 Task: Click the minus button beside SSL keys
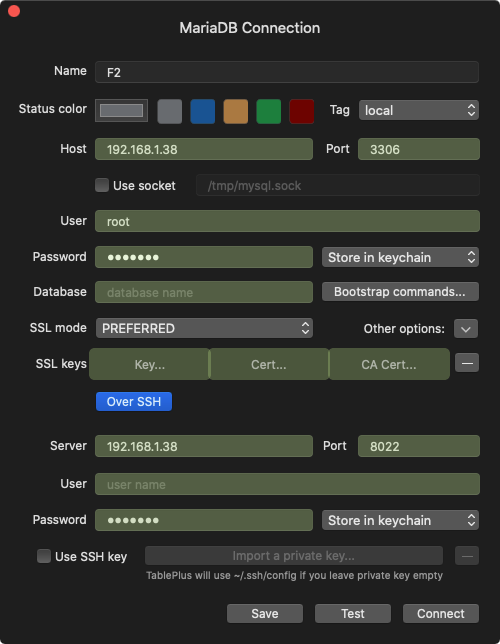coord(467,363)
